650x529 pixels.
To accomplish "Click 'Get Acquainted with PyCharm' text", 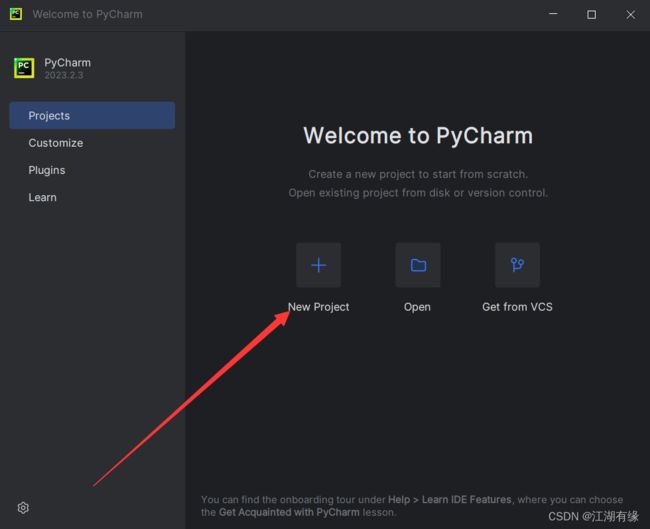I will point(289,512).
